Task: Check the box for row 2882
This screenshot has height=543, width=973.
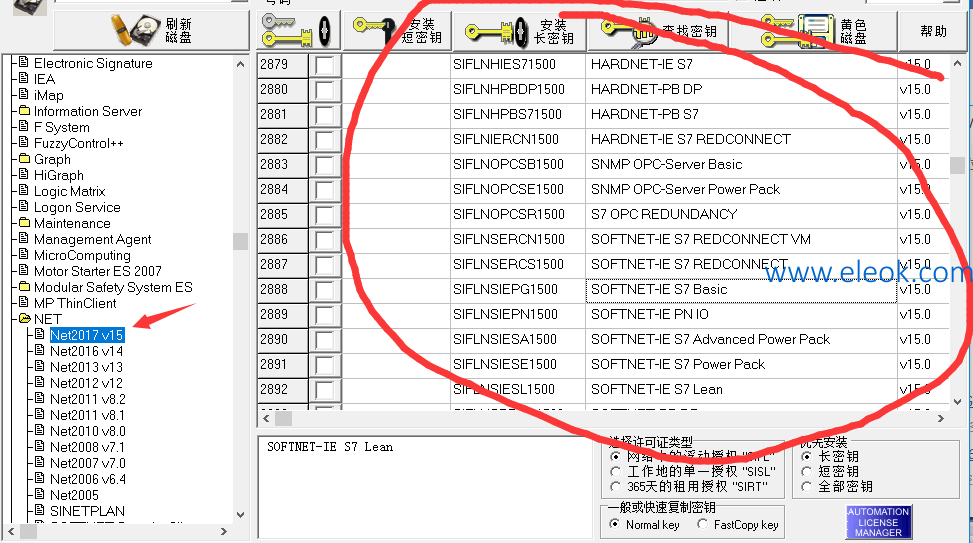Action: pos(325,140)
